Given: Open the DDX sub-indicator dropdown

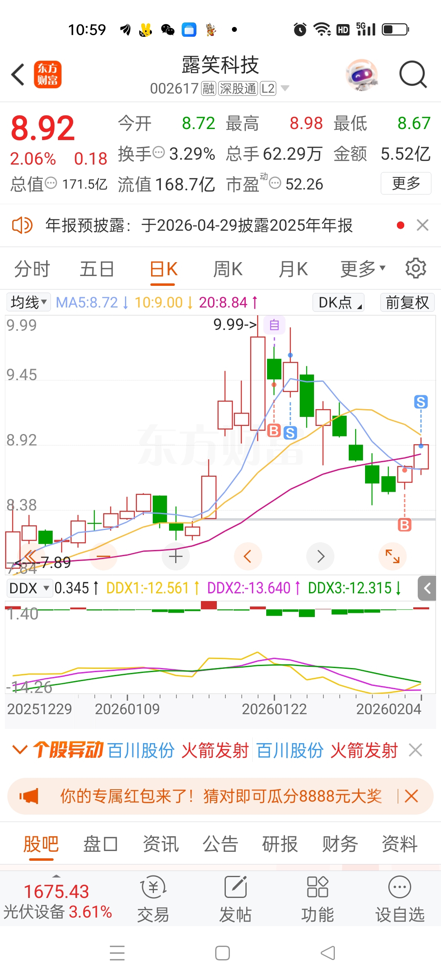Looking at the screenshot, I should coord(29,588).
